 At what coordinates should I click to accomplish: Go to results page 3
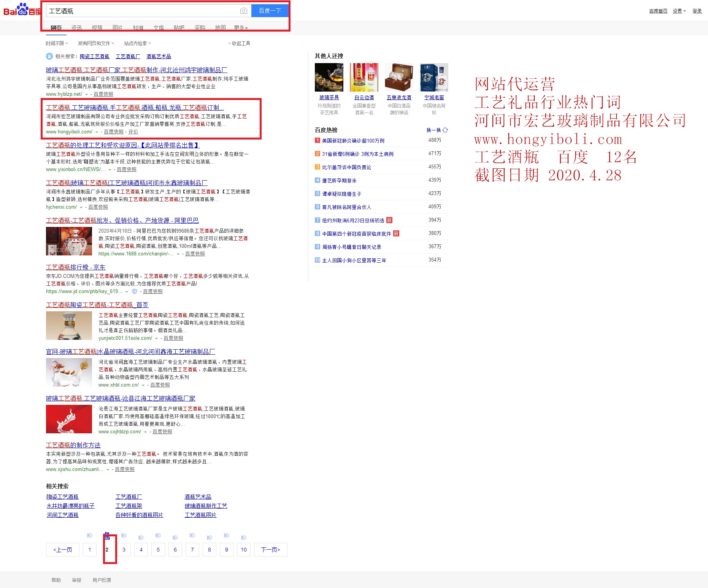click(x=124, y=550)
